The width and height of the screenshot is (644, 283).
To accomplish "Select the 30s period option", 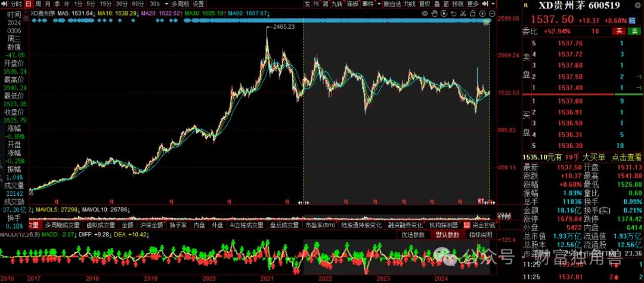I will (154, 4).
